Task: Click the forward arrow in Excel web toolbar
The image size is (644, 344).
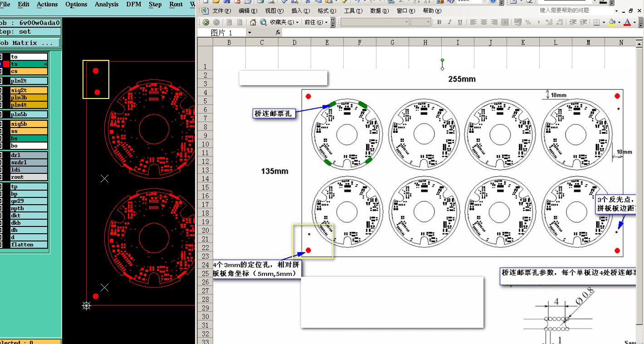Action: (x=216, y=22)
